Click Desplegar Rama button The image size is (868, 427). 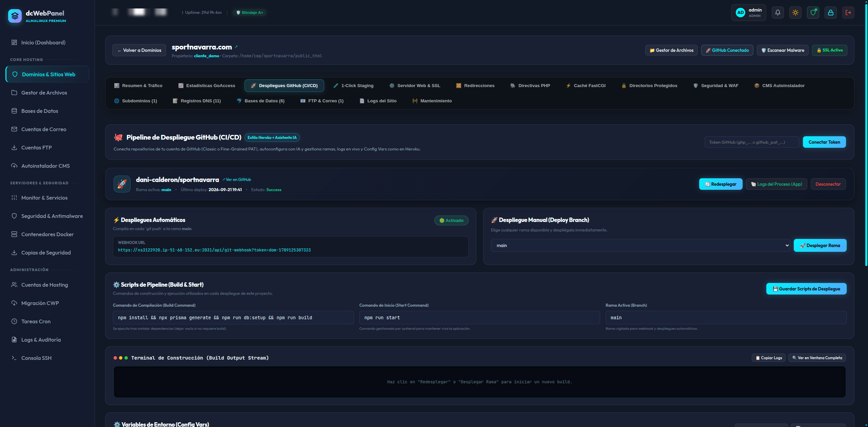820,245
